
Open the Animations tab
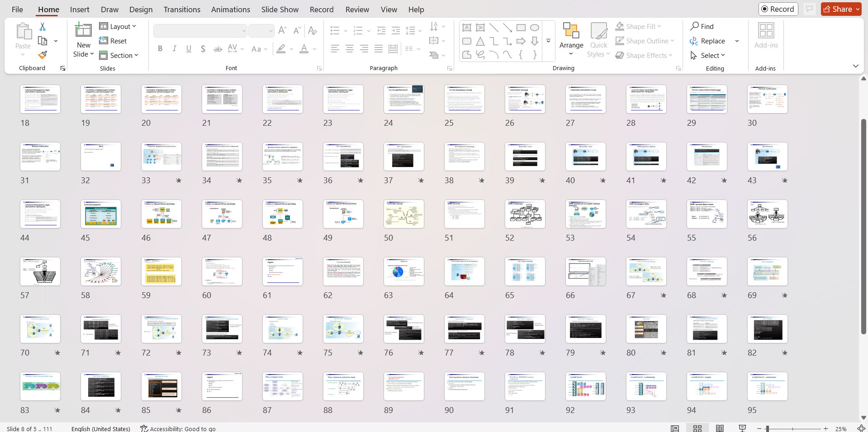[x=231, y=9]
